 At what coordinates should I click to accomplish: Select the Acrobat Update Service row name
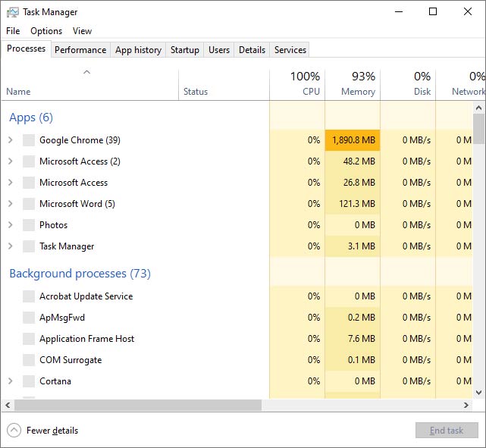click(86, 296)
